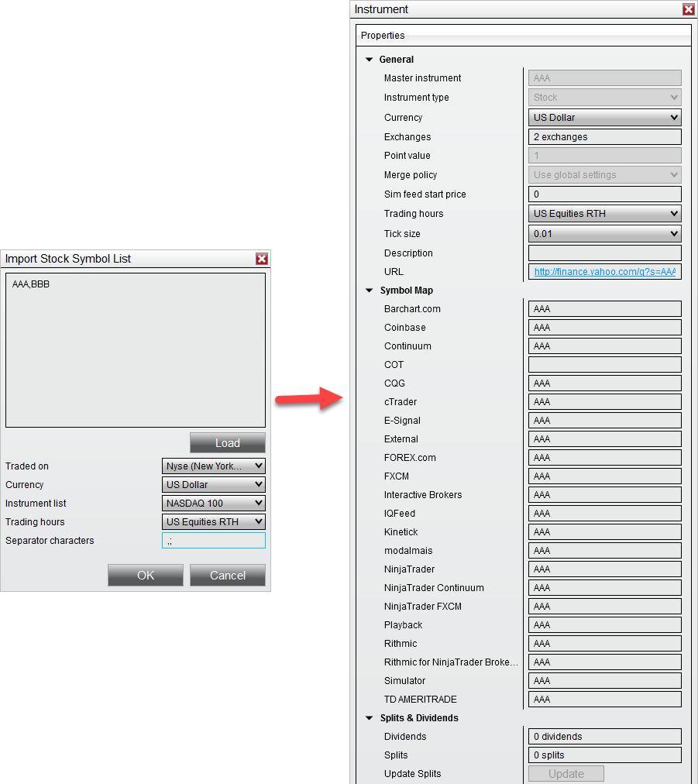Click the Continuum symbol field
Image resolution: width=698 pixels, height=784 pixels.
click(x=604, y=346)
